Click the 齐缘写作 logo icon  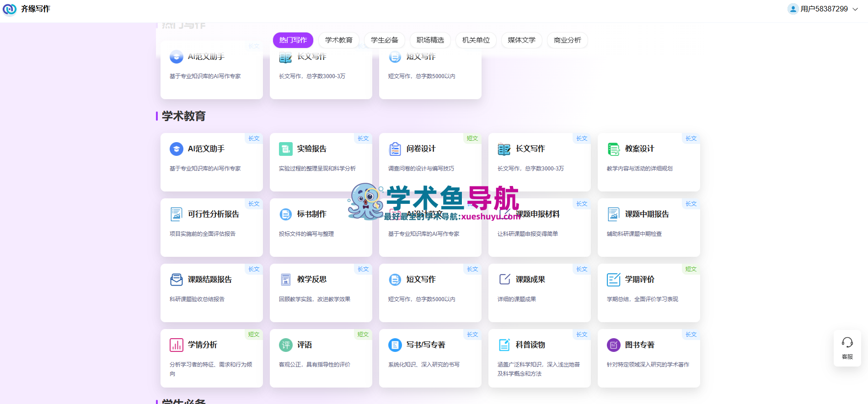coord(10,9)
